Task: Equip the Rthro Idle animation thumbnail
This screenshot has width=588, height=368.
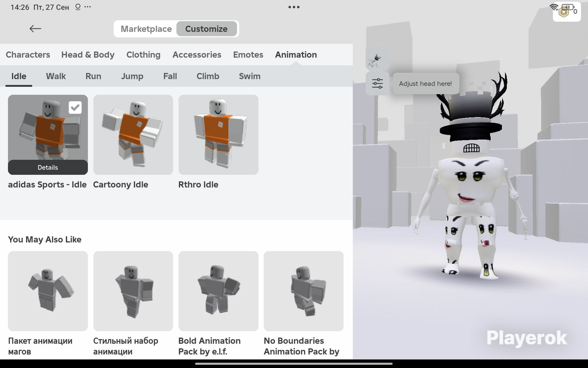Action: [x=218, y=135]
